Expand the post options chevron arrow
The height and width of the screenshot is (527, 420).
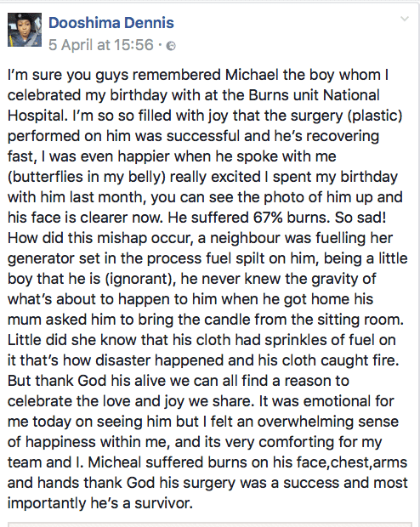[x=405, y=19]
